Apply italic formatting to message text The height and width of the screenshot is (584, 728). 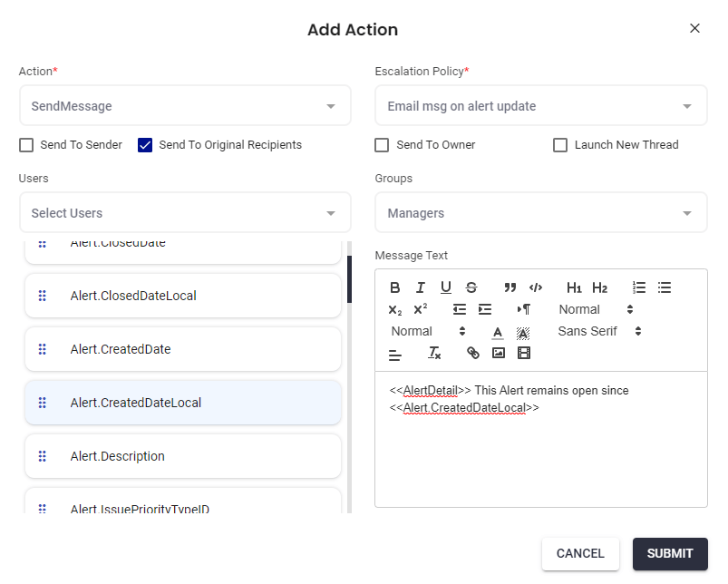[420, 287]
